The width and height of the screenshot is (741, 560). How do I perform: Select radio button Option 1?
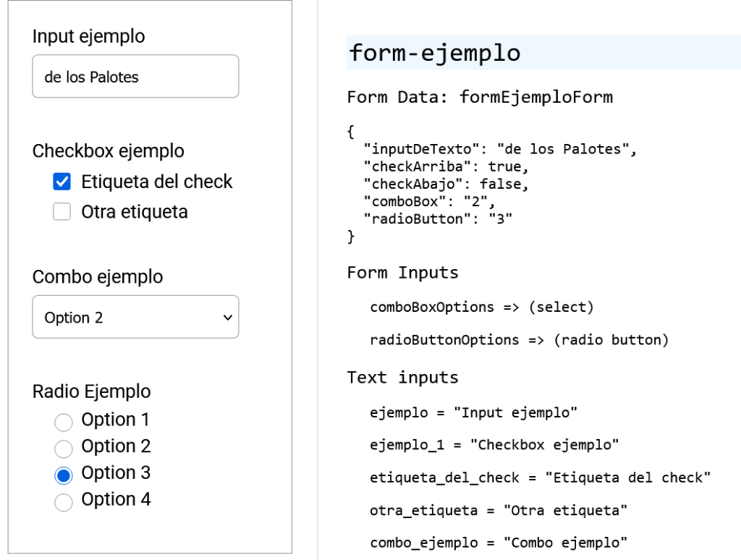tap(63, 422)
